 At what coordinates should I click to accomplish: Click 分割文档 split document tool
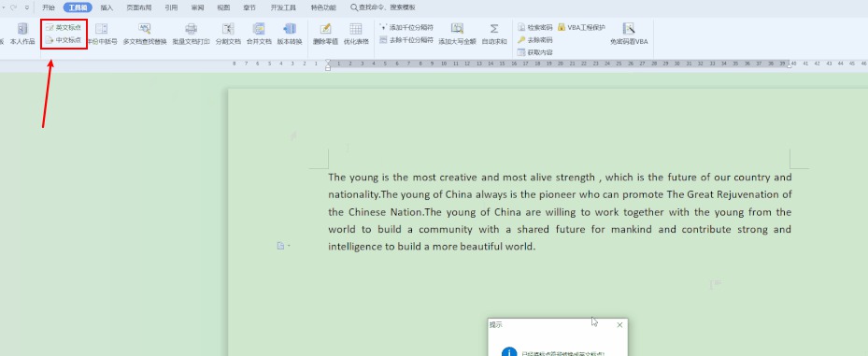[228, 34]
